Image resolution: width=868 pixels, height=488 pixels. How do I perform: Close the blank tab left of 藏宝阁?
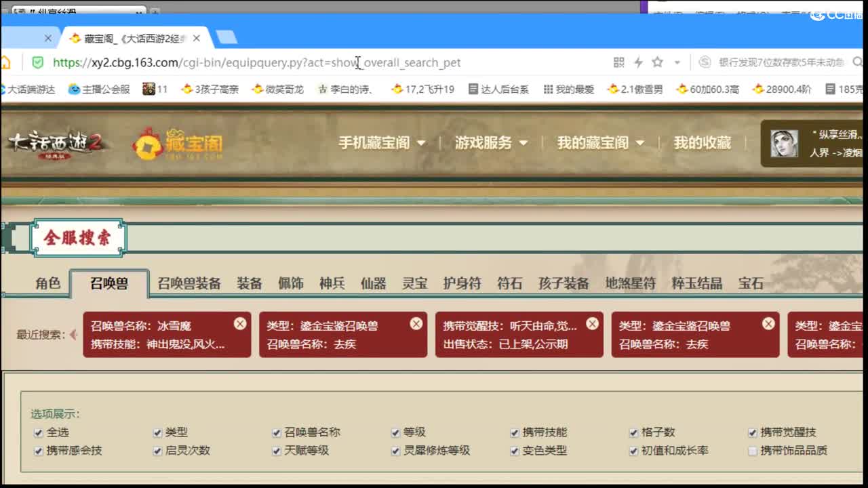point(47,39)
